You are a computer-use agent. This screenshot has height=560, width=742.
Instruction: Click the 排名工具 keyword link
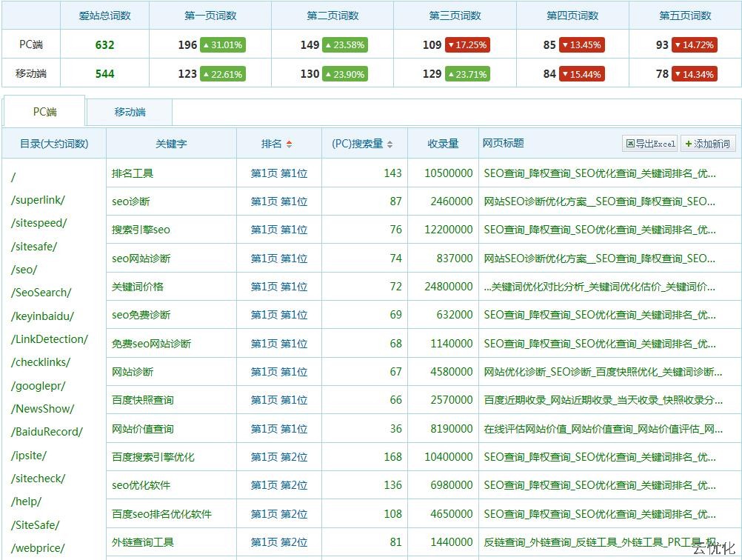click(x=133, y=173)
